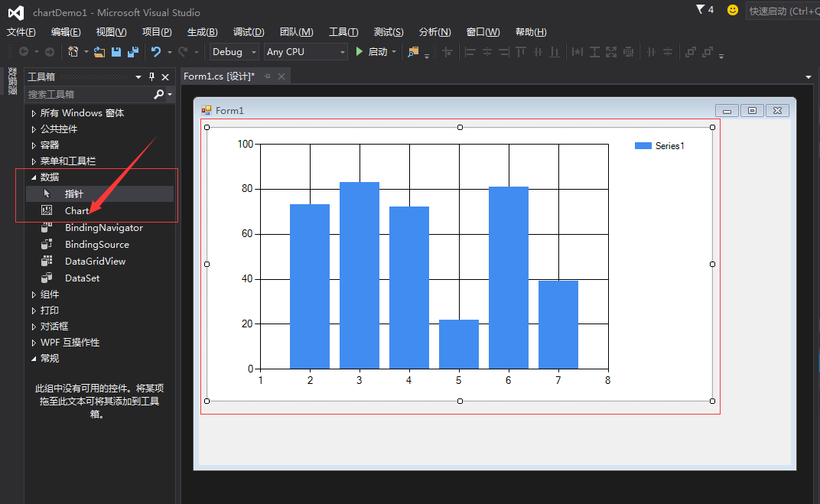Open the Debug configuration dropdown
820x504 pixels.
(x=236, y=52)
